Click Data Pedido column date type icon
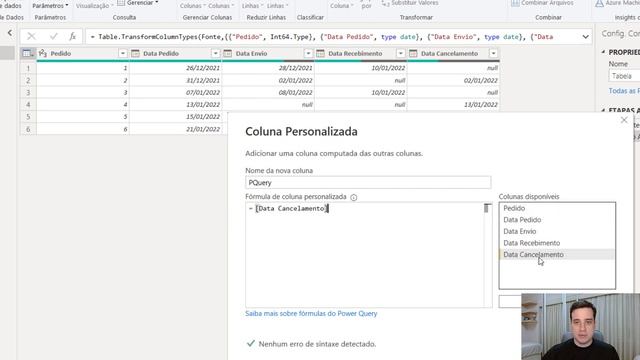The image size is (640, 360). tap(136, 53)
